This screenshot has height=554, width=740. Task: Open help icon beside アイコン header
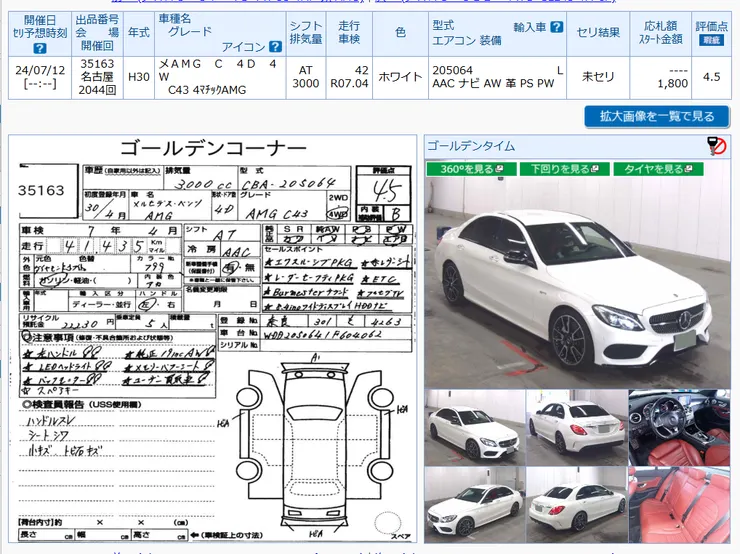coord(275,47)
